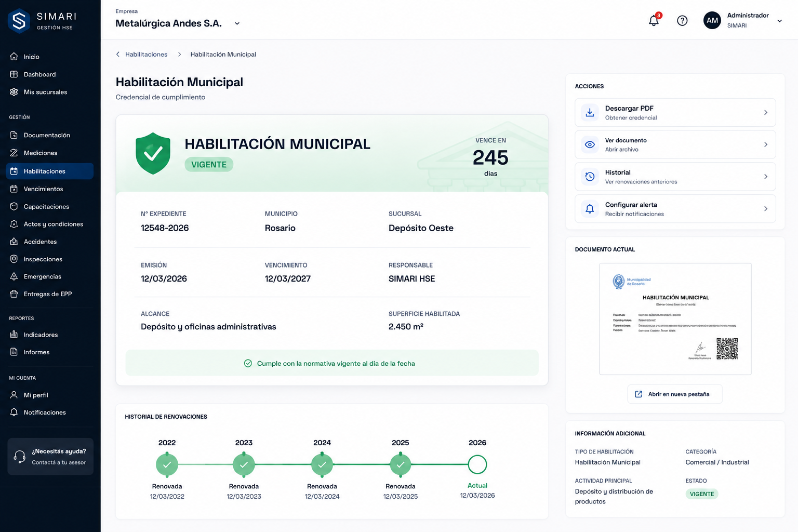Image resolution: width=798 pixels, height=532 pixels.
Task: Click the download icon for Descargar PDF
Action: [x=590, y=112]
